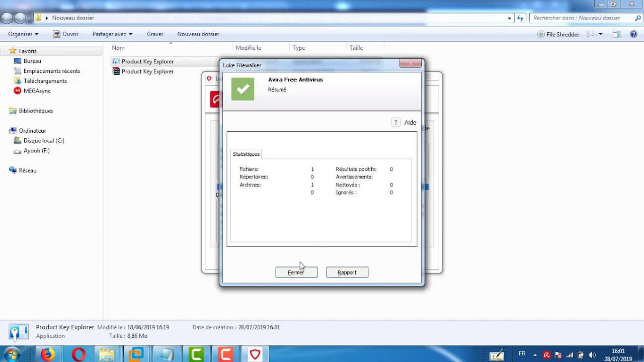The image size is (644, 362).
Task: Show hidden tray icons arrow
Action: pos(535,355)
